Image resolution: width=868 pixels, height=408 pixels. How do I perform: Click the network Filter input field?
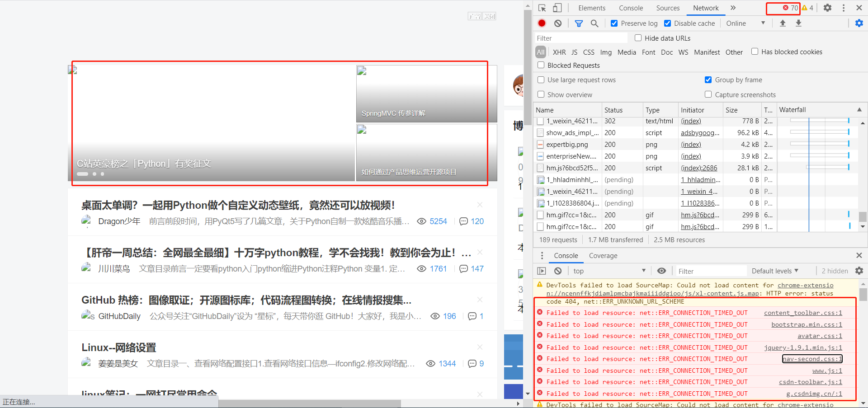tap(581, 38)
